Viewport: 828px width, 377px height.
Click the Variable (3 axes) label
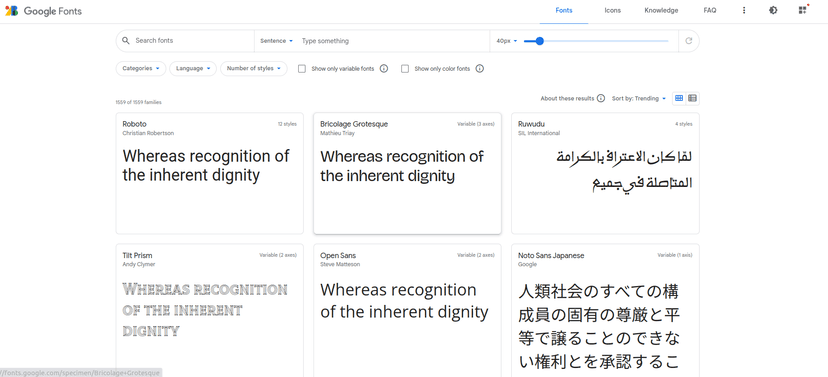click(x=476, y=124)
